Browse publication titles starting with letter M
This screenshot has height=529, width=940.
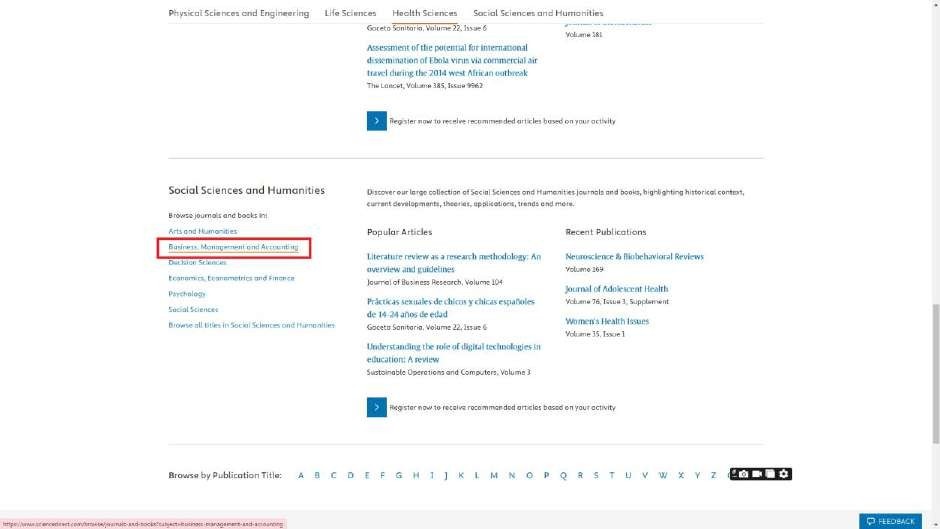[494, 475]
